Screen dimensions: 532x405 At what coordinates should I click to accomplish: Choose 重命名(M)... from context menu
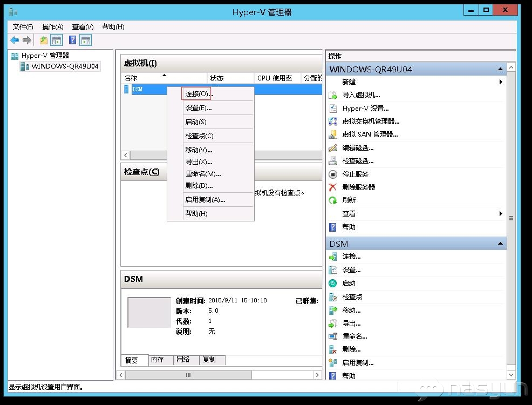click(211, 174)
